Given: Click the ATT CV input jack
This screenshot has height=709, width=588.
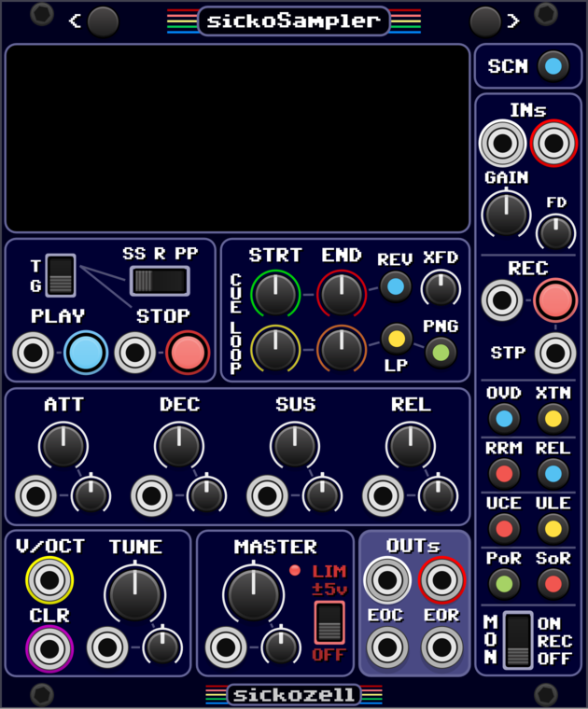Looking at the screenshot, I should [x=36, y=495].
